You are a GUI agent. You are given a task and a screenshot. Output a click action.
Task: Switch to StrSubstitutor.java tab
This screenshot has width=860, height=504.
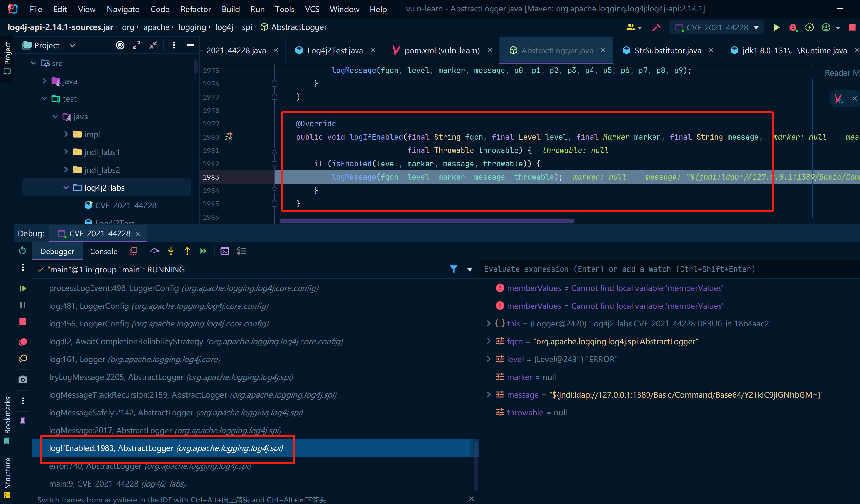point(667,50)
